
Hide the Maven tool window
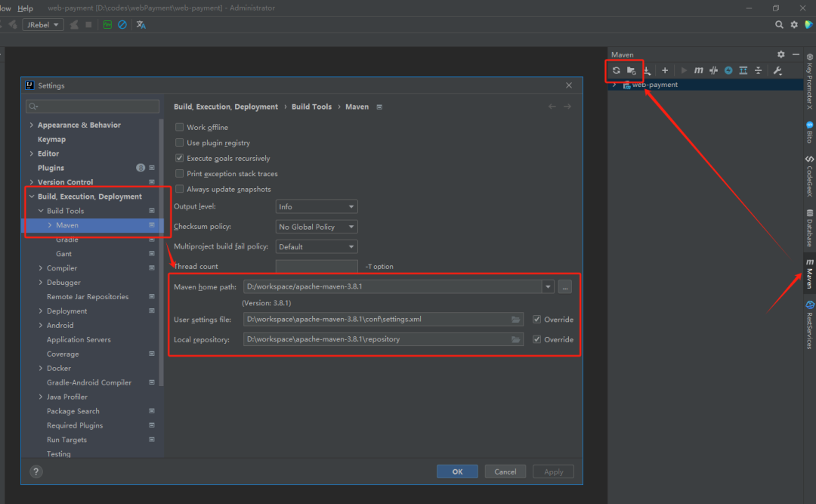[796, 54]
